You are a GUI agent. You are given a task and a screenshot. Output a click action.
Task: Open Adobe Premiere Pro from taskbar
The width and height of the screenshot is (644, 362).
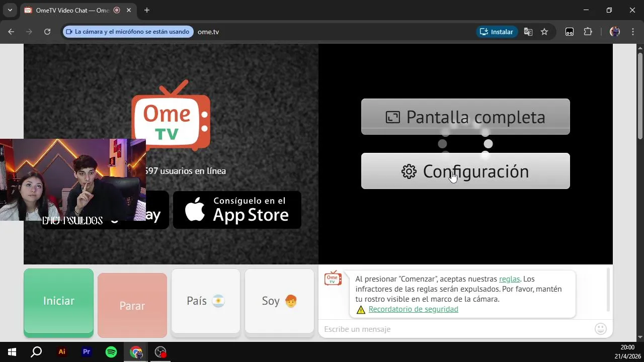click(x=87, y=352)
